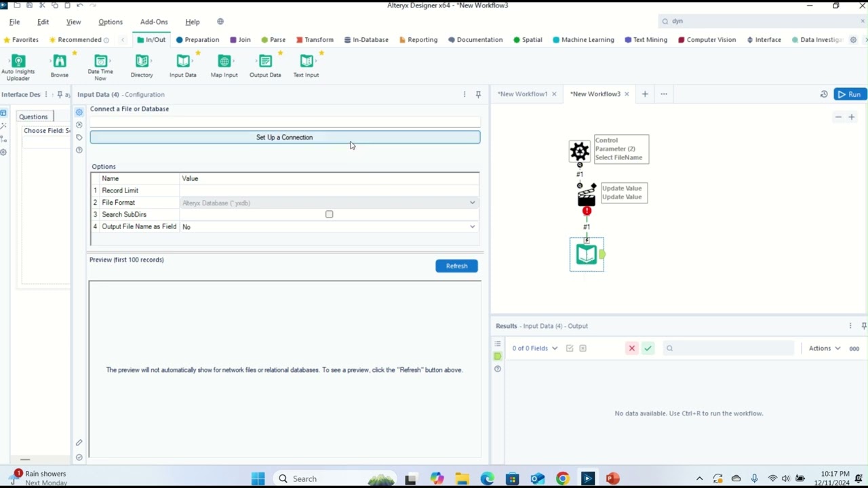Open Google Chrome from the taskbar

[x=563, y=479]
